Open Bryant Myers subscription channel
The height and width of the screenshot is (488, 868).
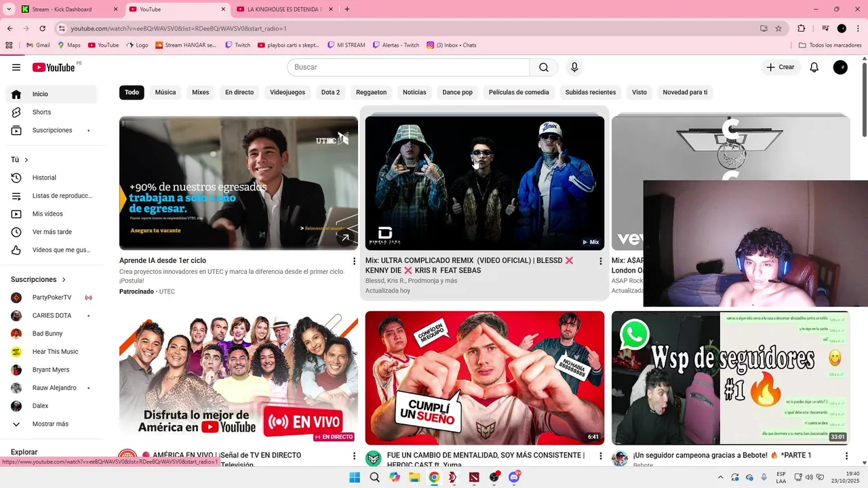[52, 370]
